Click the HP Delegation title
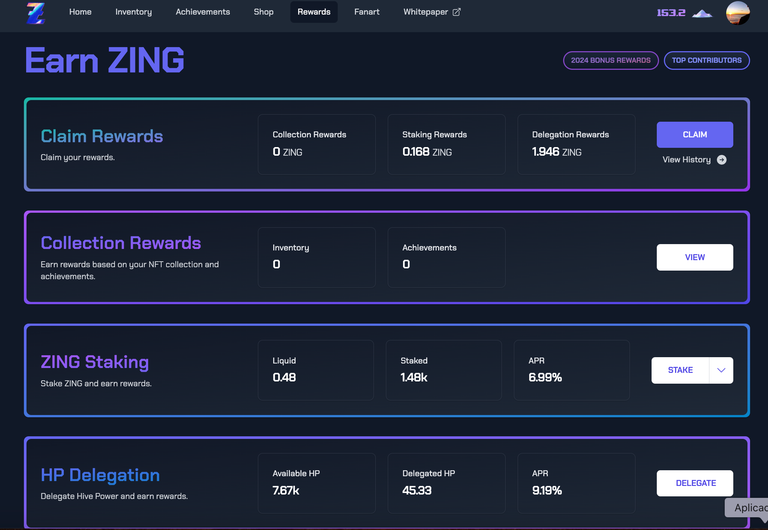This screenshot has height=530, width=768. coord(100,475)
